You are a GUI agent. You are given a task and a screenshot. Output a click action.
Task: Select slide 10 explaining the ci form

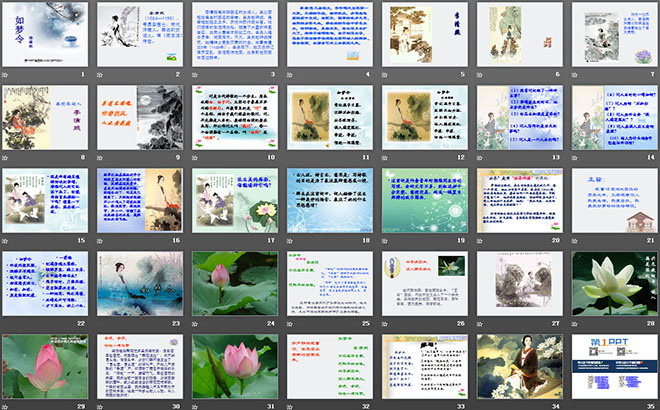click(x=235, y=117)
